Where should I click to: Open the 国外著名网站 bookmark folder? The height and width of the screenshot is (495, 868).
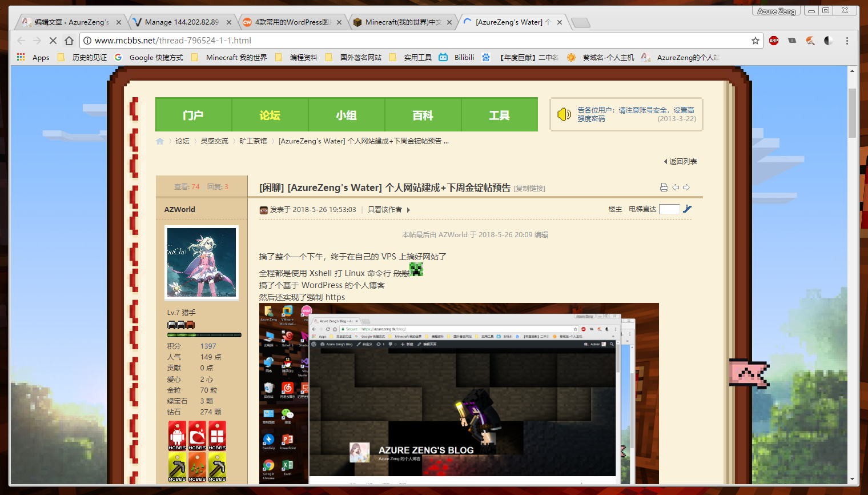click(x=353, y=57)
